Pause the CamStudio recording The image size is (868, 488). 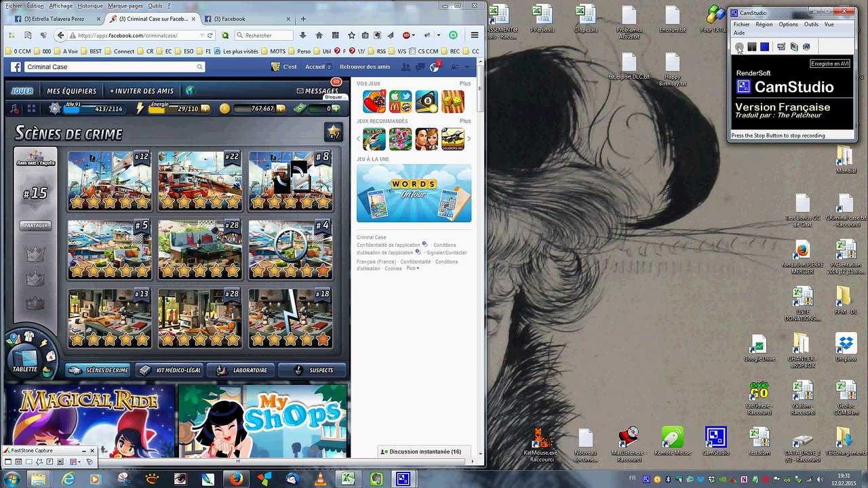coord(752,47)
